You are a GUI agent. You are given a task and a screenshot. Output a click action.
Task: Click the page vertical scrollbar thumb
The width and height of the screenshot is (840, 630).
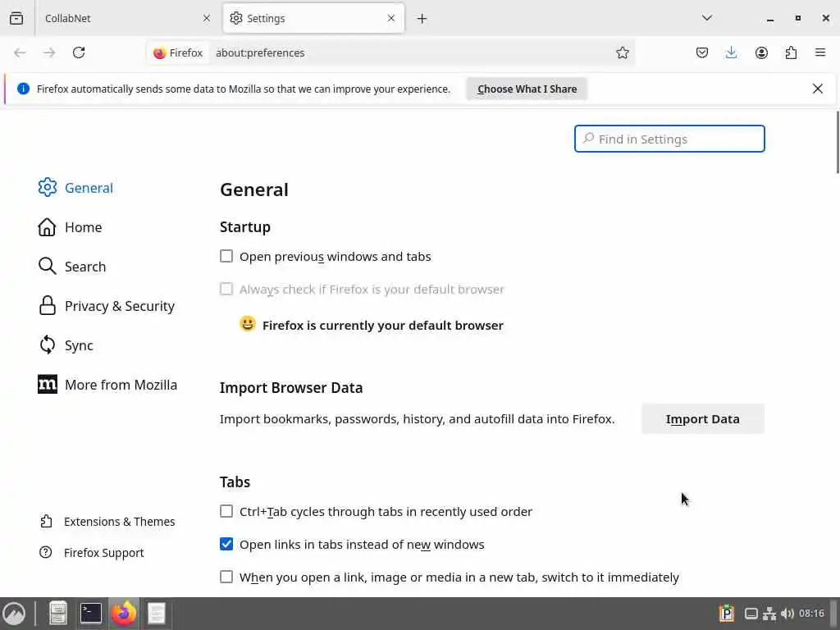838,142
